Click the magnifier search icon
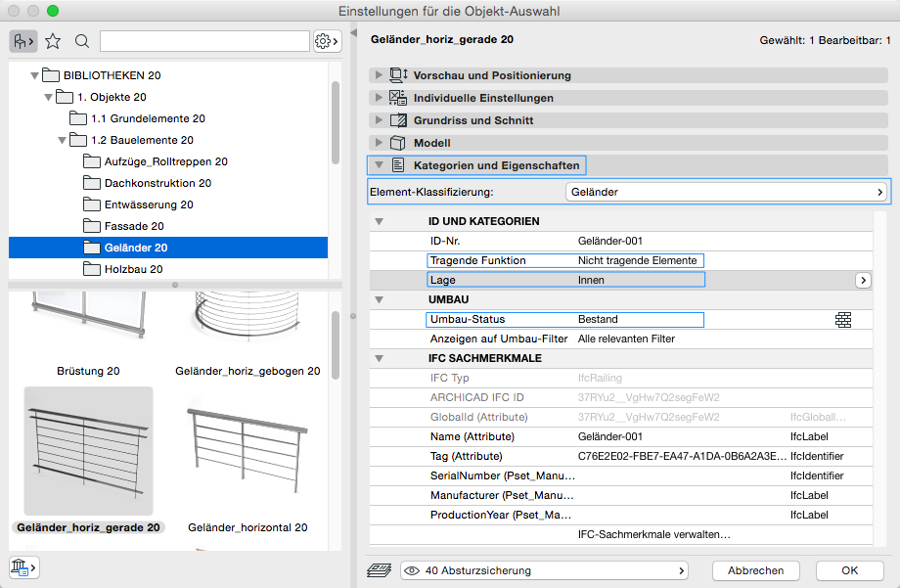The width and height of the screenshot is (900, 588). (82, 41)
